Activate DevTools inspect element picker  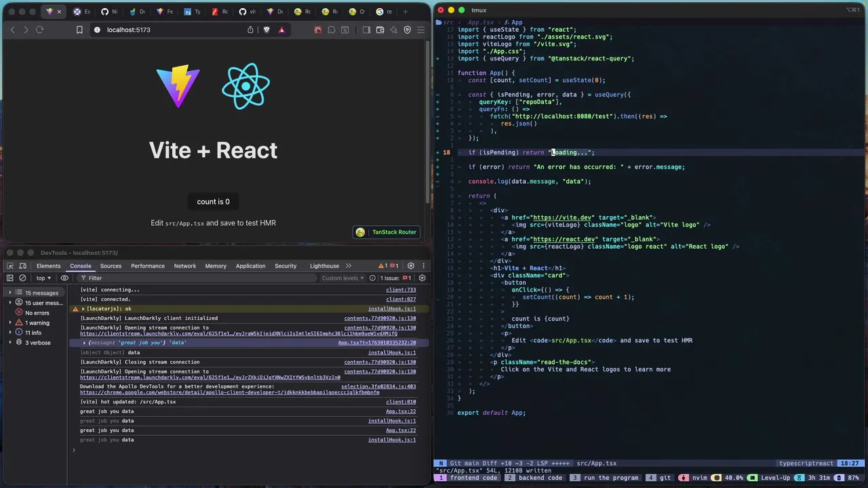[x=10, y=266]
